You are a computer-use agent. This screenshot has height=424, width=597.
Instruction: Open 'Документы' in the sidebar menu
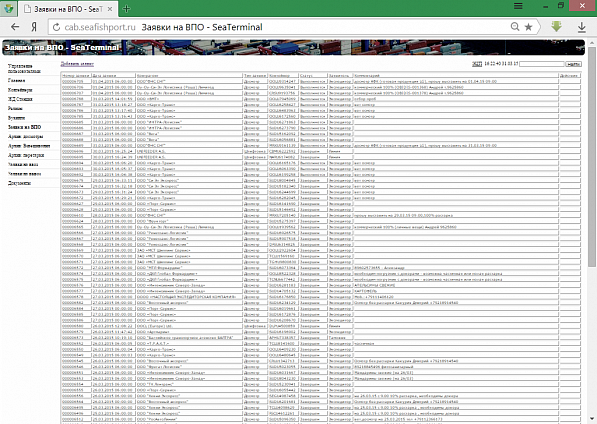[19, 183]
